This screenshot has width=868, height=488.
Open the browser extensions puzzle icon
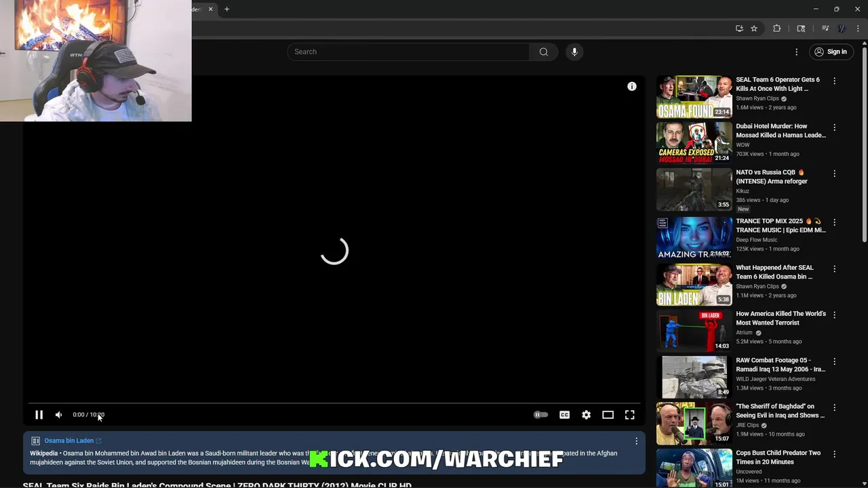tap(776, 28)
